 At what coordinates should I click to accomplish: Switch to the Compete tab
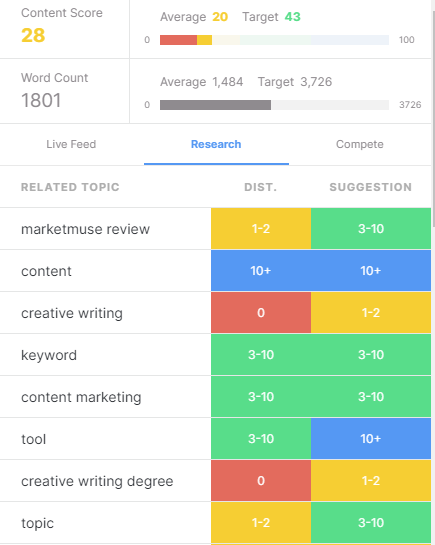[x=360, y=144]
